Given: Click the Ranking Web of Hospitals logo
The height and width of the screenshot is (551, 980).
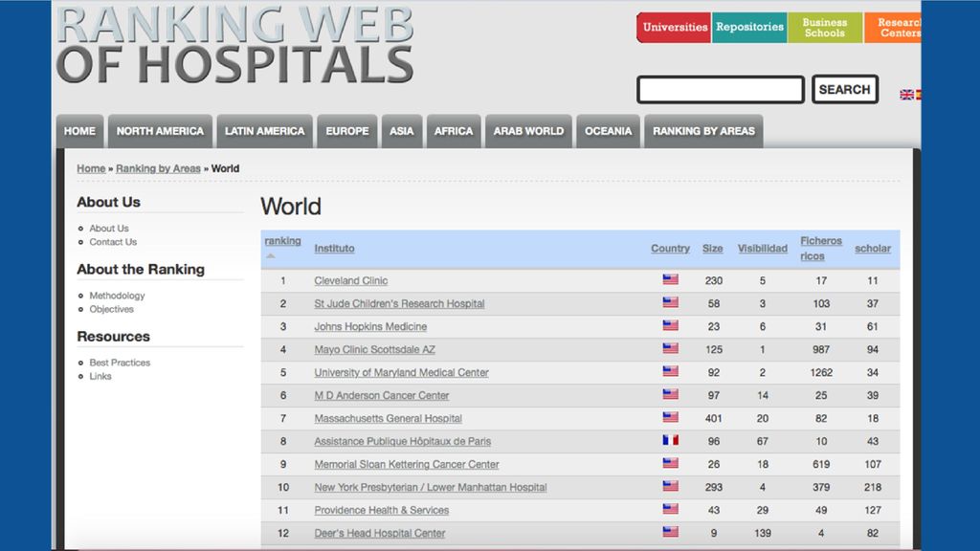Looking at the screenshot, I should click(235, 45).
